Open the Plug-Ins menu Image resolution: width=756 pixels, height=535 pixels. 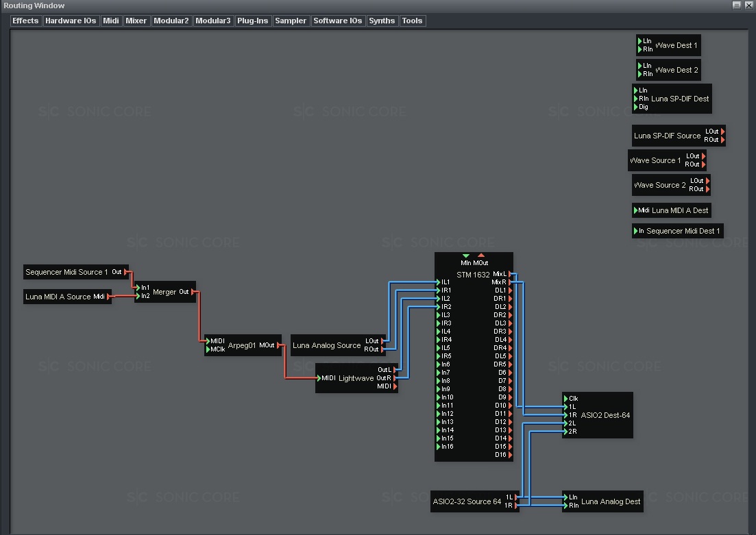pos(253,21)
